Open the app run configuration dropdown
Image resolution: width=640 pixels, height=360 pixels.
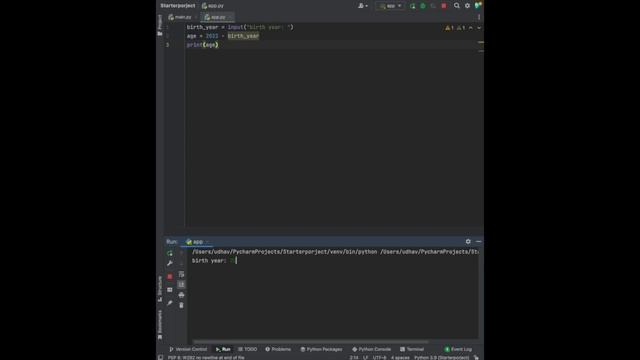[390, 6]
